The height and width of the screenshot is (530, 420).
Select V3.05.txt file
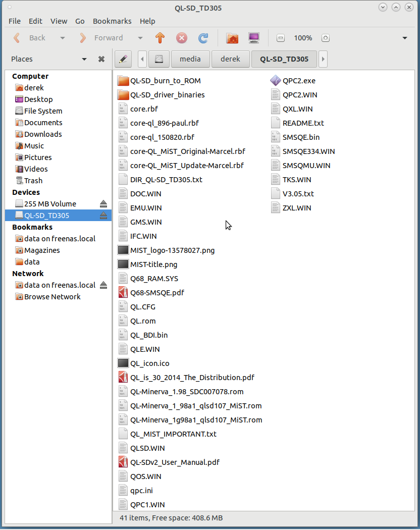click(x=292, y=194)
